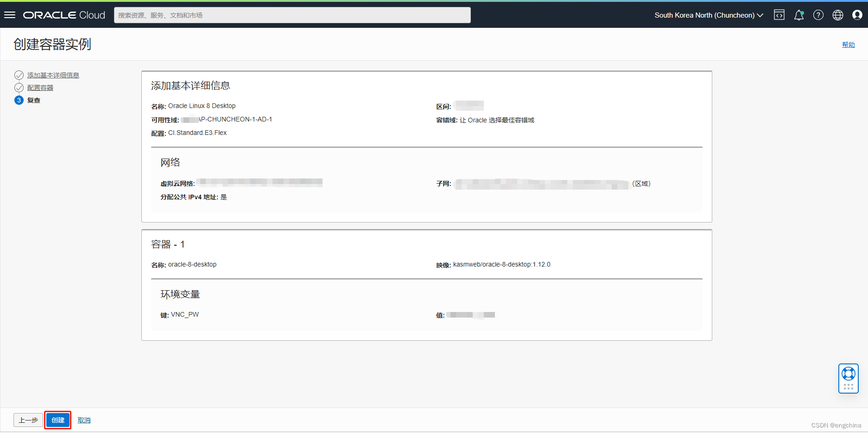Expand the South Korea North region selector
The height and width of the screenshot is (433, 868).
[x=709, y=15]
